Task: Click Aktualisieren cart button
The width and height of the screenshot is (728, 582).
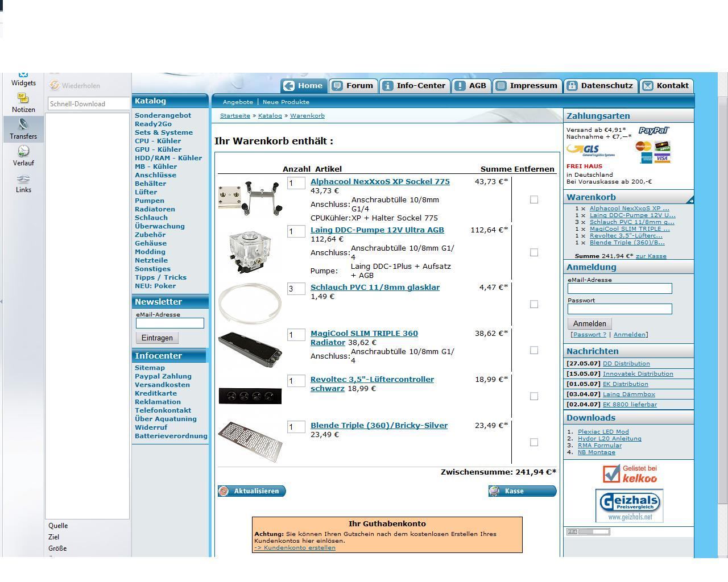Action: click(x=251, y=491)
